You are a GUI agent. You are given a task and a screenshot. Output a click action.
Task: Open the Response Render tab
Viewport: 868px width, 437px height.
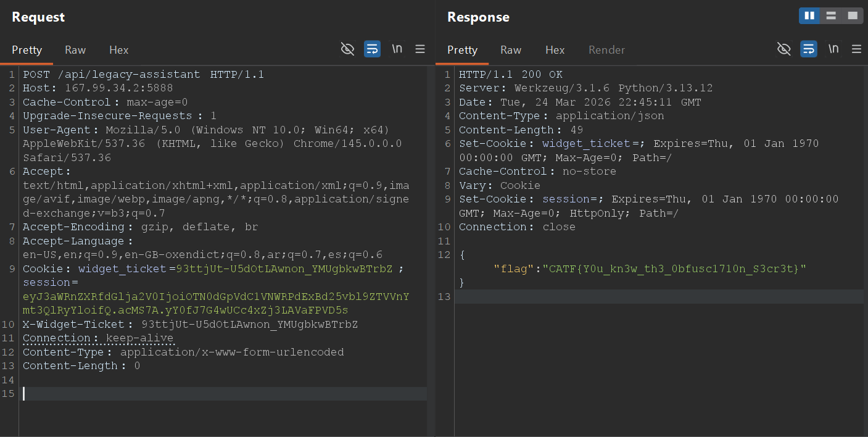[x=606, y=50]
